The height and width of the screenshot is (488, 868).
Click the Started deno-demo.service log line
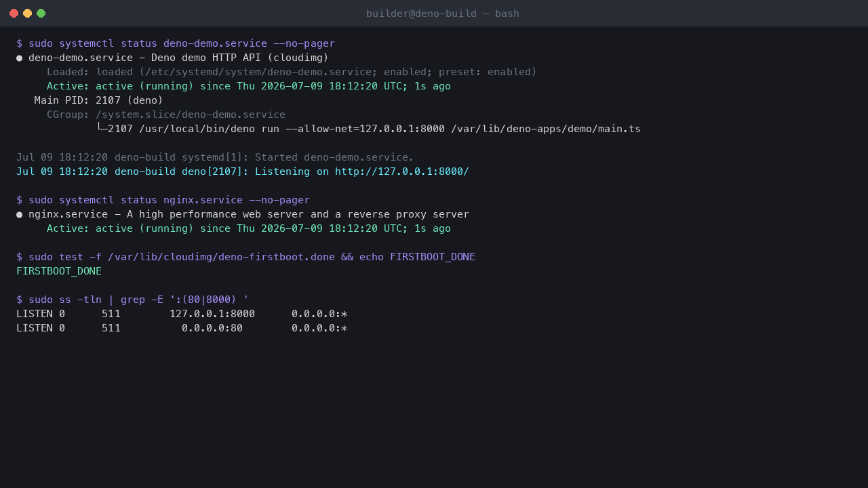pyautogui.click(x=215, y=157)
